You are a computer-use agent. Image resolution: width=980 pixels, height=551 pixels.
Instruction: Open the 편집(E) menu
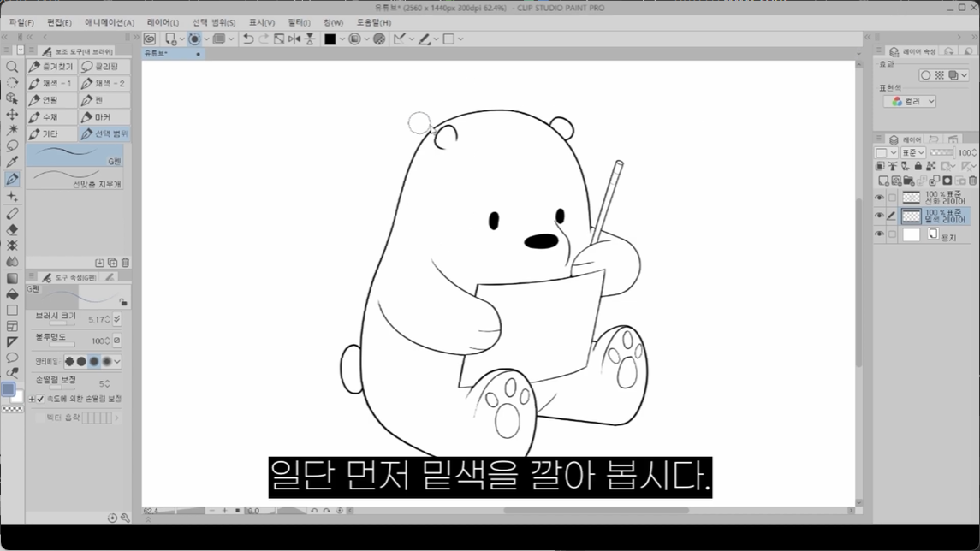[x=59, y=22]
